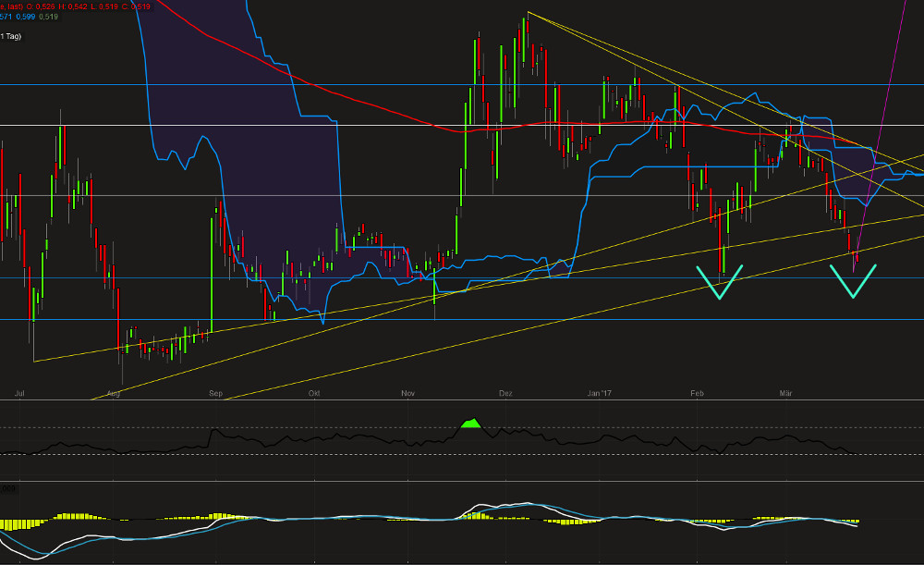The height and width of the screenshot is (565, 924).
Task: Select the Jul label on time axis
Action: pyautogui.click(x=19, y=393)
